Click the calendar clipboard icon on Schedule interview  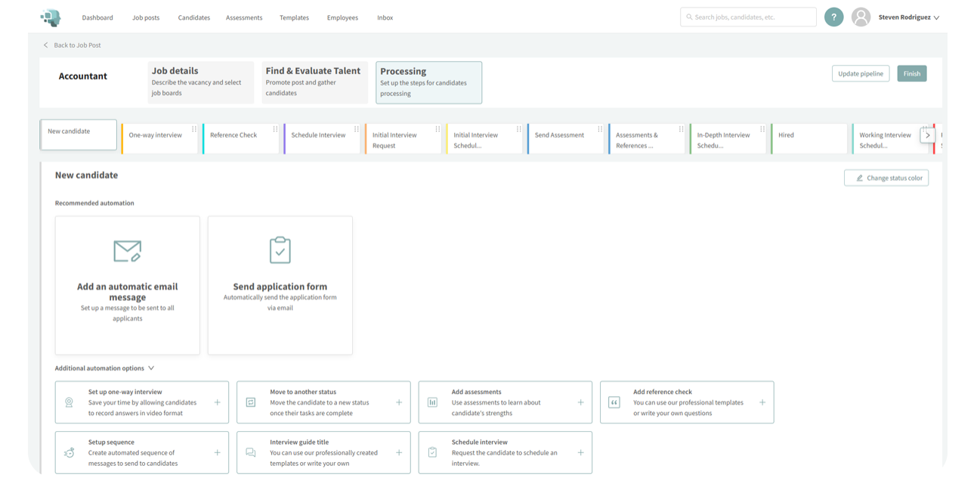[433, 452]
